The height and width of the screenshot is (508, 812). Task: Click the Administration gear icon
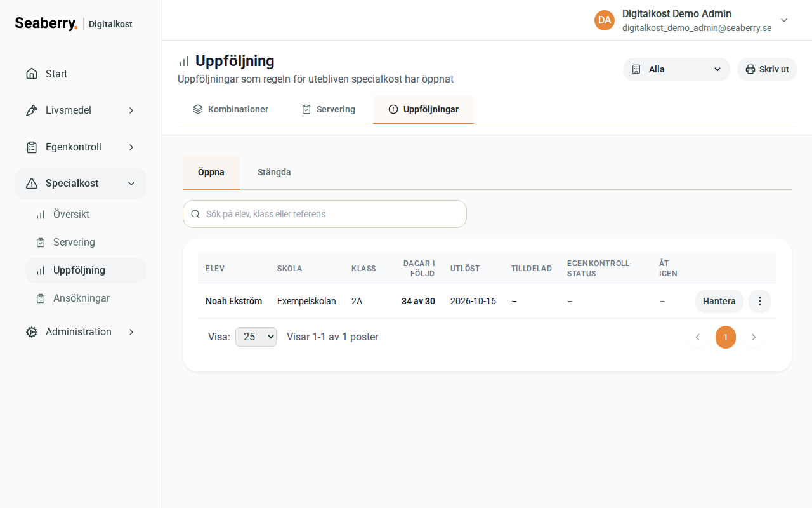click(32, 332)
